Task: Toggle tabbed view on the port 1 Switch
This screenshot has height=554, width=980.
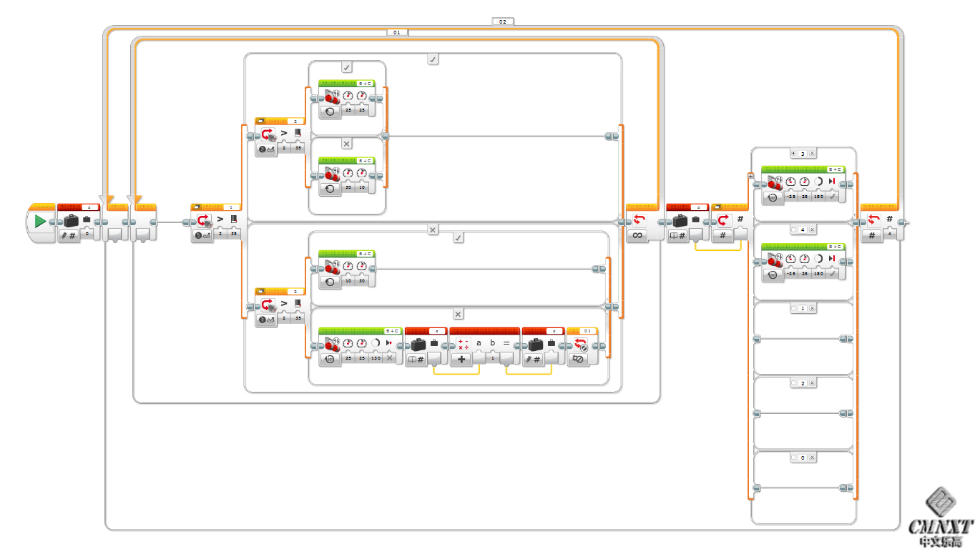Action: (x=196, y=207)
